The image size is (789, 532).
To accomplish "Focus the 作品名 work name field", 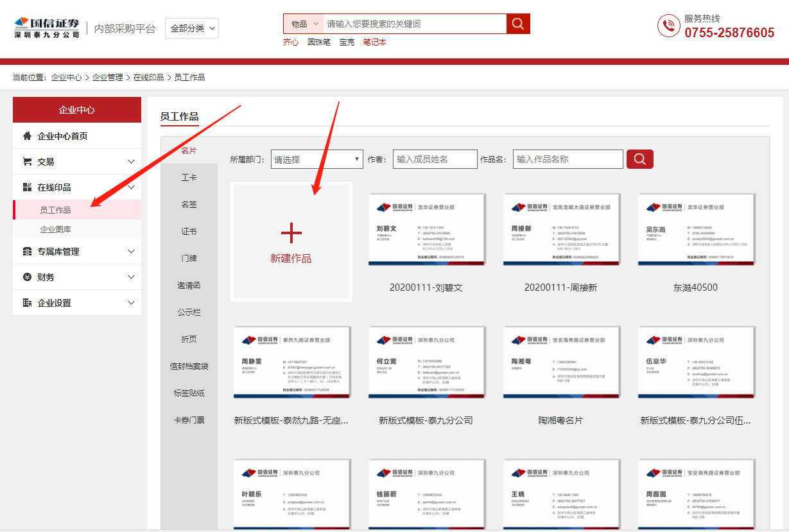I will [568, 159].
